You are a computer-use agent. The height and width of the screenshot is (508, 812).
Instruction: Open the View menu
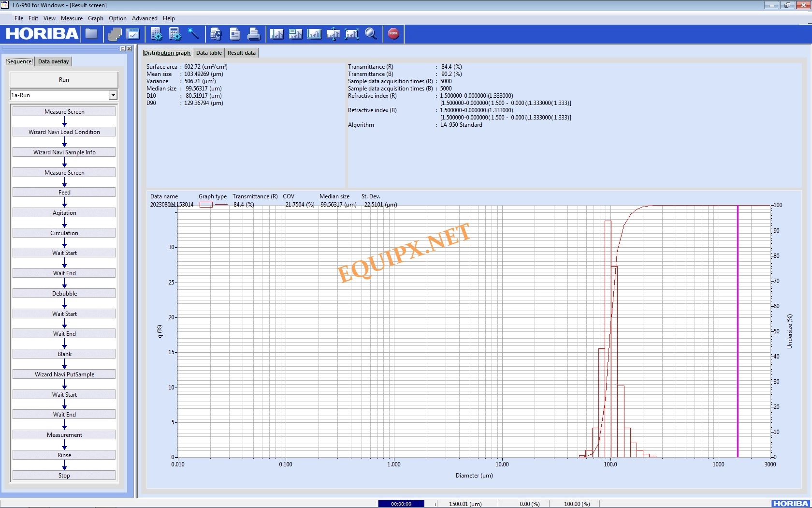[49, 18]
